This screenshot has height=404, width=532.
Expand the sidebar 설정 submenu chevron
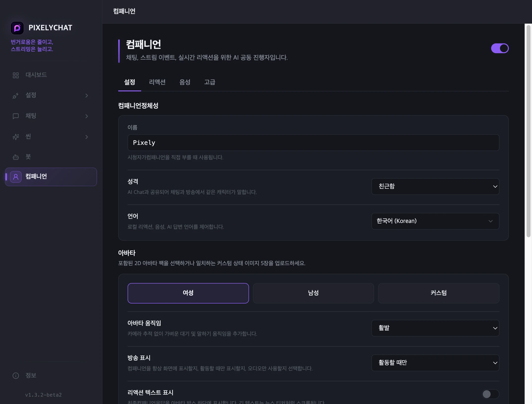pos(87,96)
